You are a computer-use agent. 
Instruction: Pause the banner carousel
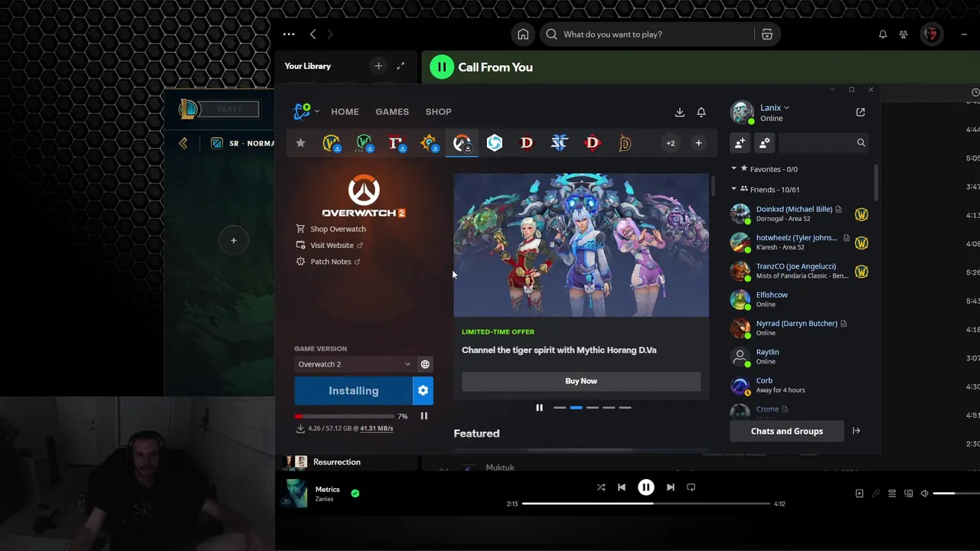tap(539, 408)
